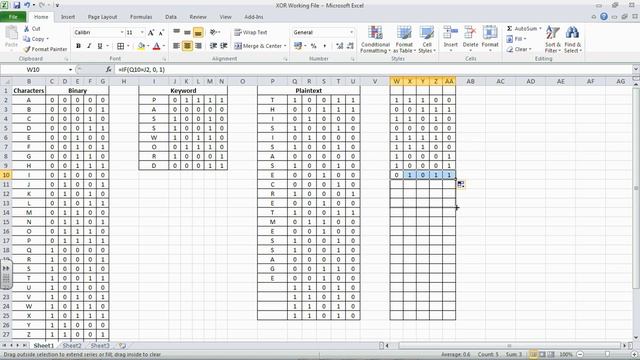Open Conditional Formatting menu

(376, 39)
